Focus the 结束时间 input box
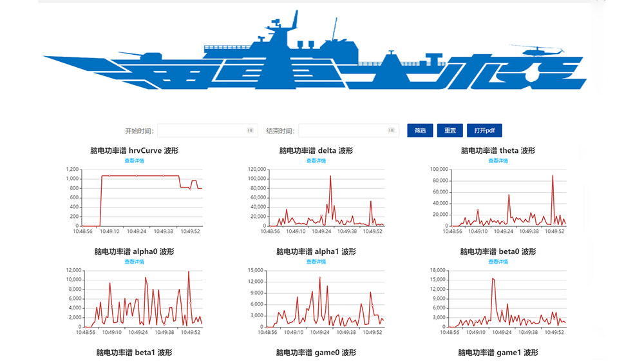644x361 pixels. click(x=343, y=131)
